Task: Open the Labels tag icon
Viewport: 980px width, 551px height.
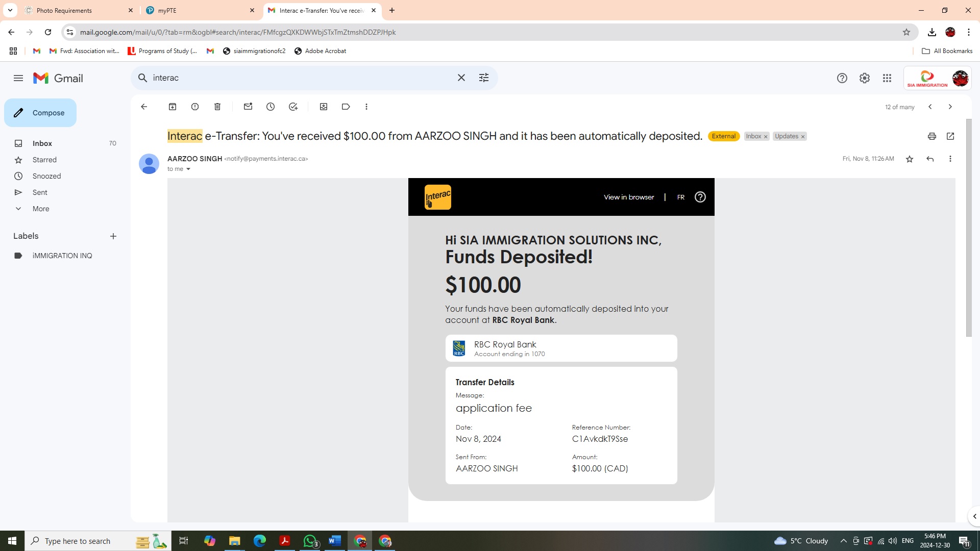Action: click(346, 107)
